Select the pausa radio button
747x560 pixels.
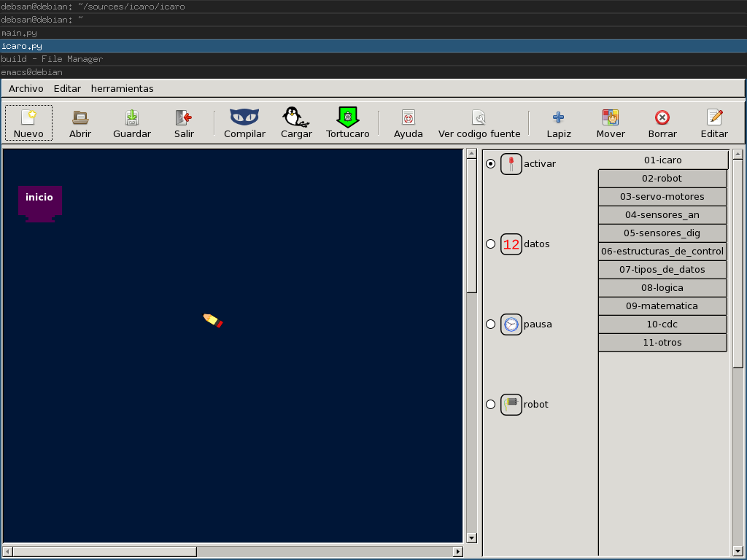tap(491, 324)
